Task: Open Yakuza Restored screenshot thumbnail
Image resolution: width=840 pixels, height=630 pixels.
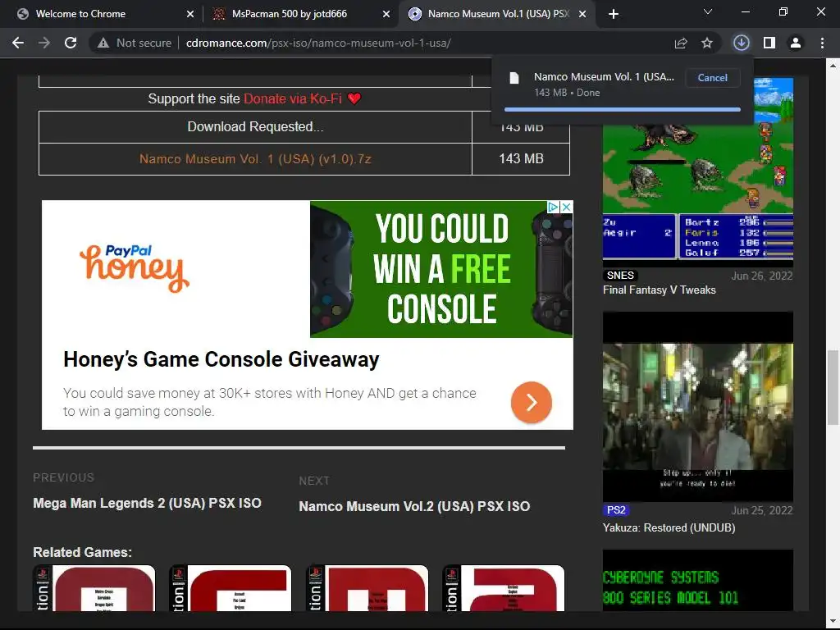Action: (697, 407)
